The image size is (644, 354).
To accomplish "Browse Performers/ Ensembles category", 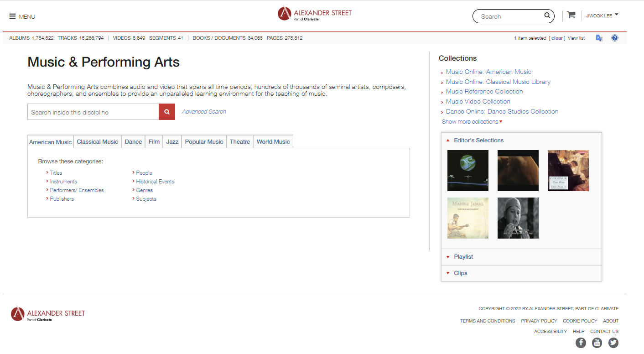I will tap(77, 190).
